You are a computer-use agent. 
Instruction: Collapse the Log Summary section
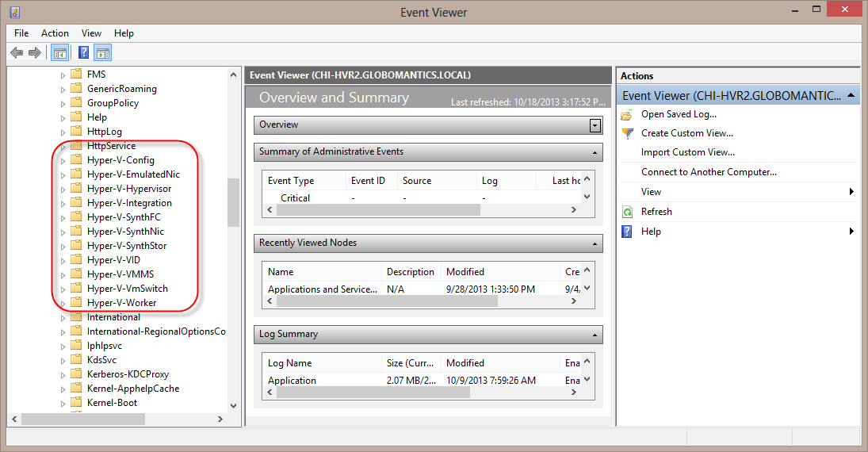(x=595, y=335)
